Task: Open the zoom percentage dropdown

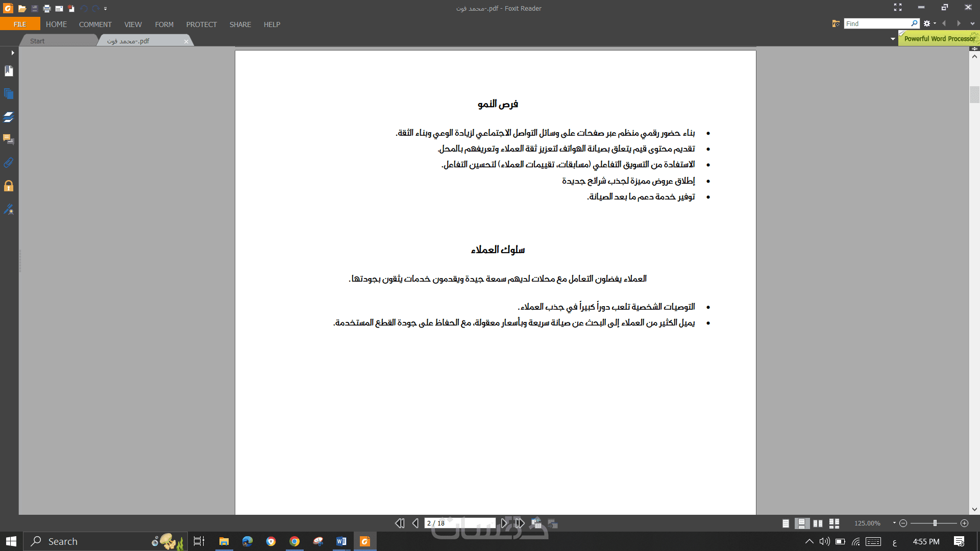Action: pos(894,523)
